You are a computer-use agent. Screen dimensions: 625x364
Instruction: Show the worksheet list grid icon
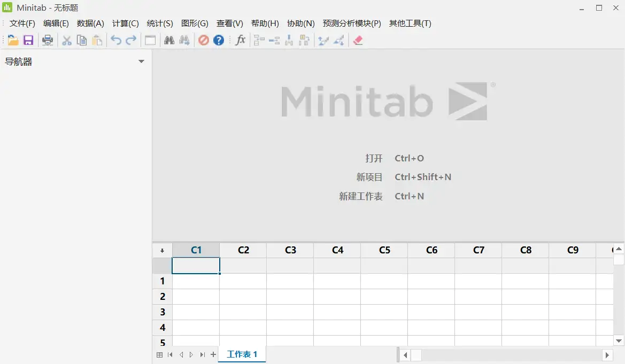click(x=159, y=355)
